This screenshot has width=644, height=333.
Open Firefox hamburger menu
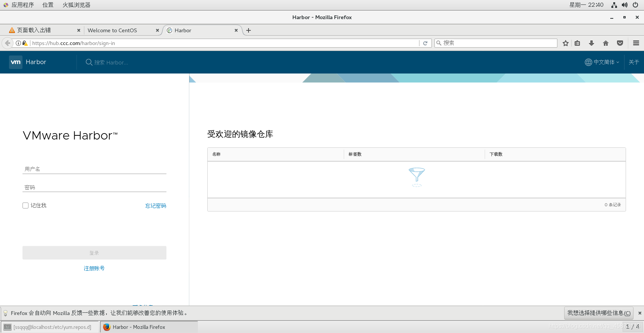coord(636,43)
